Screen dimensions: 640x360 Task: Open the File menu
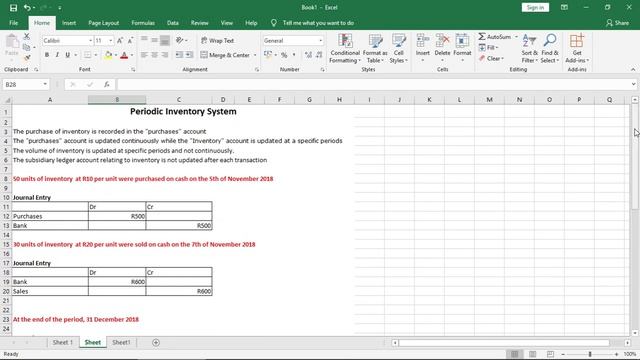click(x=13, y=23)
